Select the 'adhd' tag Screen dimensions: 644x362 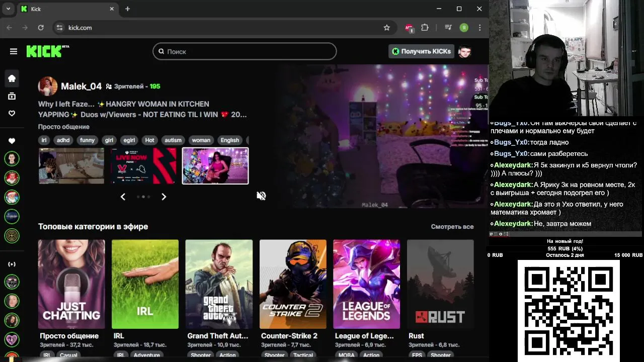click(63, 140)
